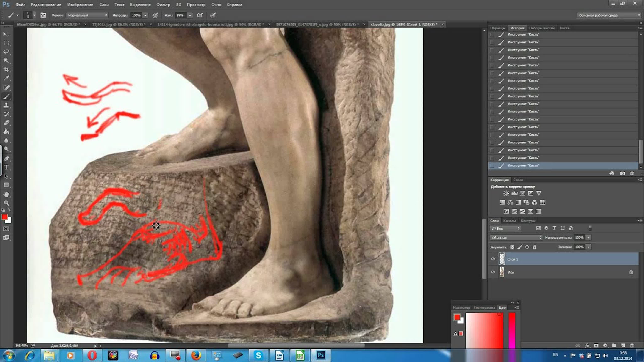644x362 pixels.
Task: Choose the Eraser tool
Action: [x=6, y=123]
